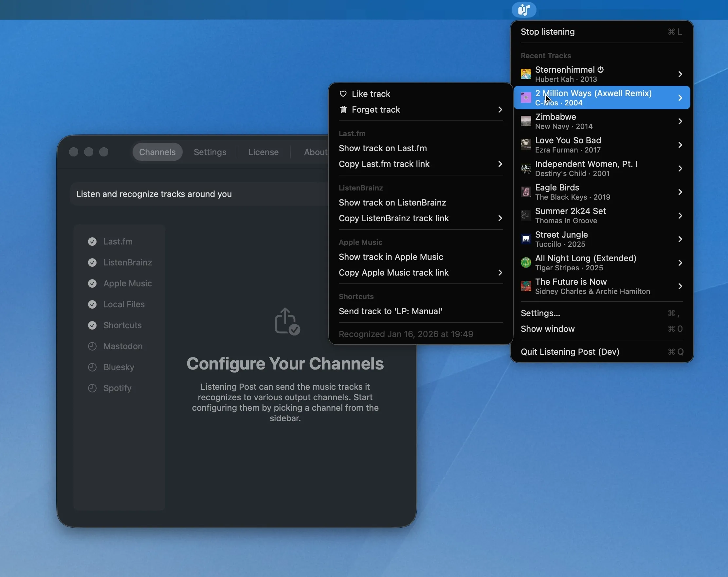Click the clock icon next to Bluesky

(92, 367)
